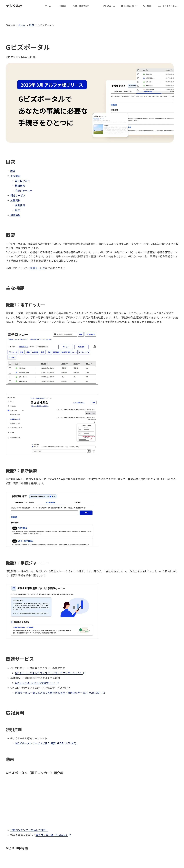
Task: Open GビズID（デジタル庁 ウェブサービス・アプリケーション）link
Action: click(x=48, y=673)
